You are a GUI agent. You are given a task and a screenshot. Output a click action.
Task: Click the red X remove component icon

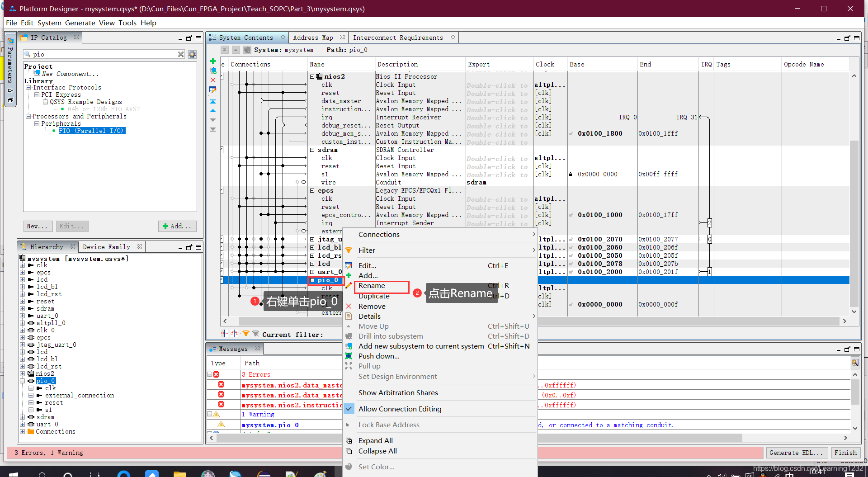point(213,80)
